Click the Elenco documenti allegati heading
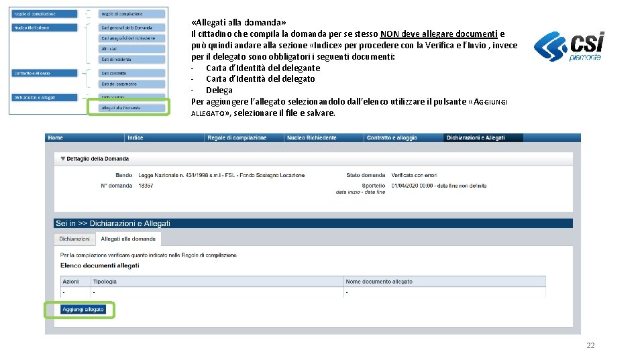 tap(100, 265)
